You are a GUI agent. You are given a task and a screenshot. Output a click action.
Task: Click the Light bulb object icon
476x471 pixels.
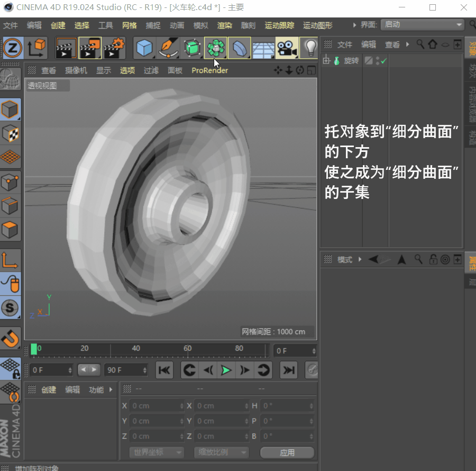310,48
